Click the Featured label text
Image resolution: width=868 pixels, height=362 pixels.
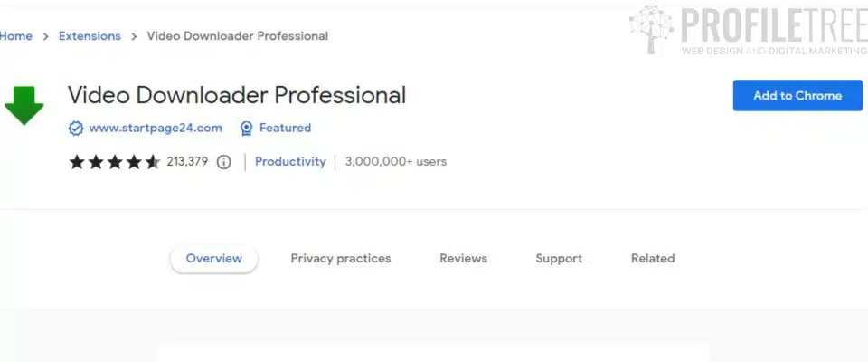[285, 129]
